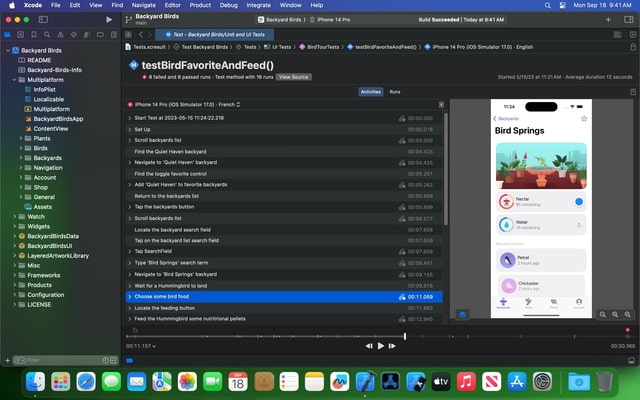
Task: Expand the Plants folder in navigator
Action: point(21,138)
